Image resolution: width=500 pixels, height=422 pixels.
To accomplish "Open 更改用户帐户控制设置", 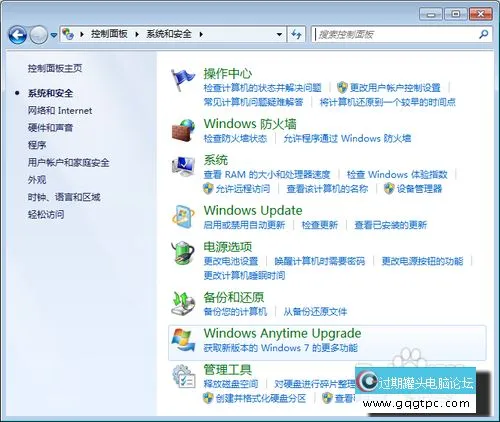I will pyautogui.click(x=395, y=88).
